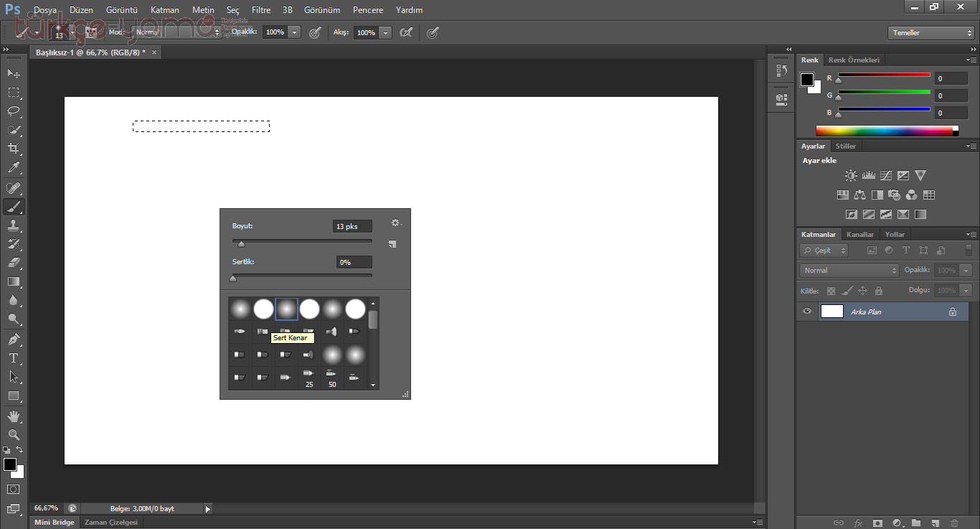The image size is (980, 529).
Task: Add a Vibrance adjustment
Action: pyautogui.click(x=920, y=175)
